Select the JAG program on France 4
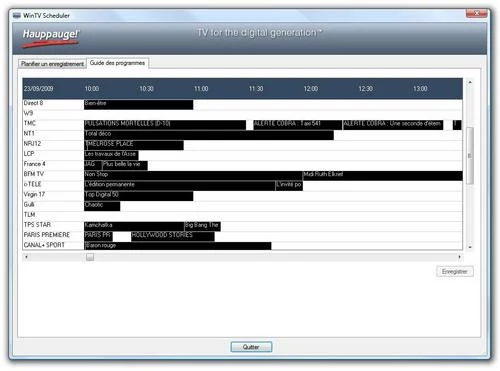Viewport: 500px width, 371px height. coord(93,166)
